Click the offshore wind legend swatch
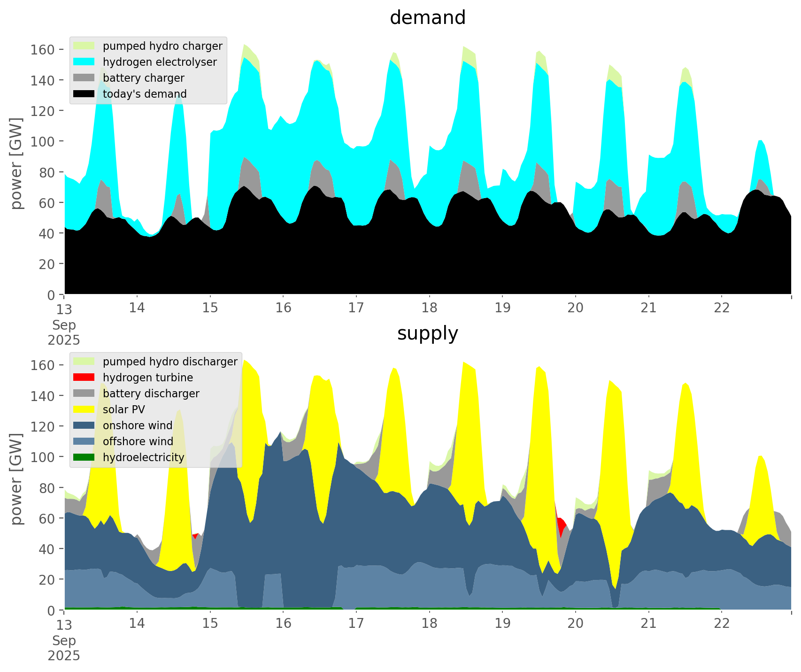The height and width of the screenshot is (672, 801). coord(84,441)
